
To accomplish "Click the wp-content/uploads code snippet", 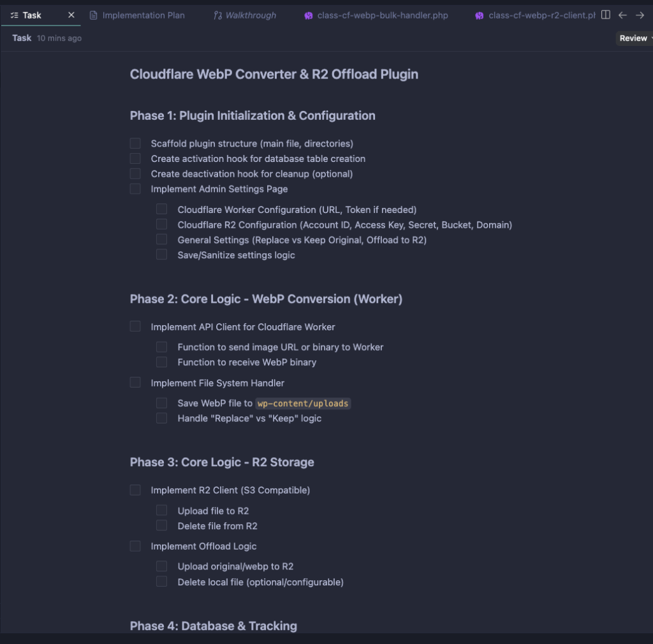I will 304,404.
